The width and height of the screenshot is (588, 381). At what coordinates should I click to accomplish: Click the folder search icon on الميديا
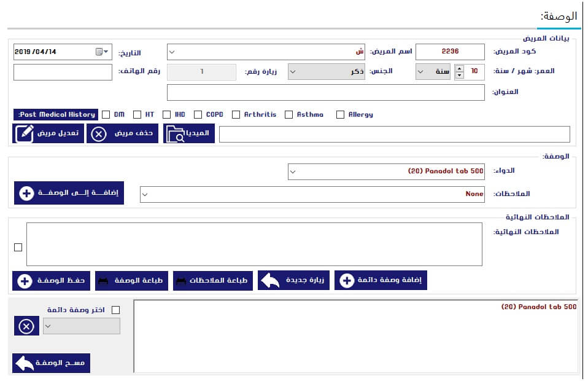175,134
